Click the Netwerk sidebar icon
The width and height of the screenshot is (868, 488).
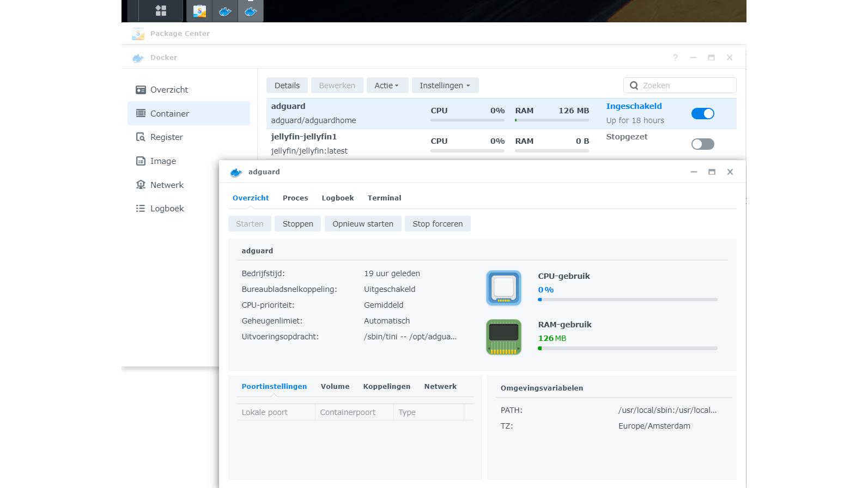coord(141,185)
